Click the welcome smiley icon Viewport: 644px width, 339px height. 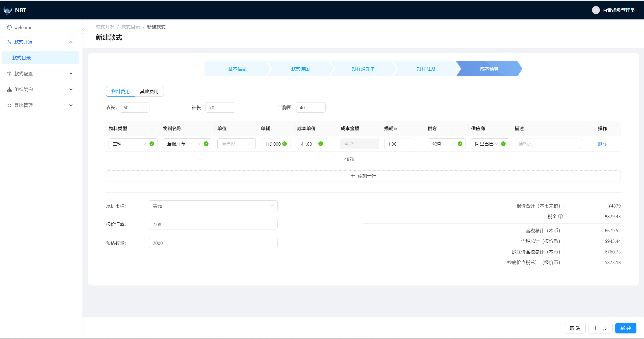click(9, 27)
